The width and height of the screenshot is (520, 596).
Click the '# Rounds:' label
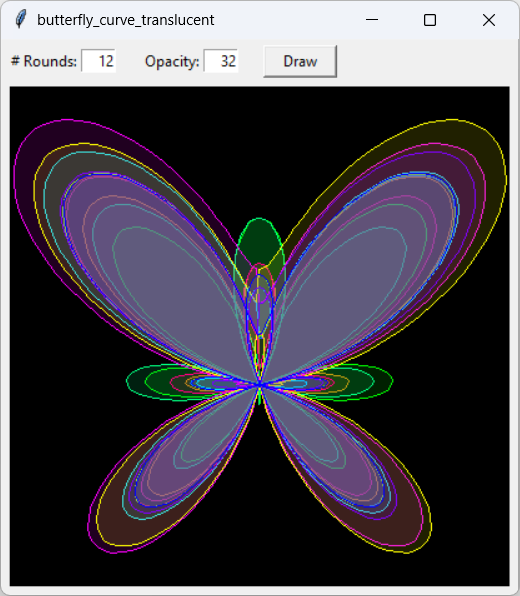pos(44,61)
